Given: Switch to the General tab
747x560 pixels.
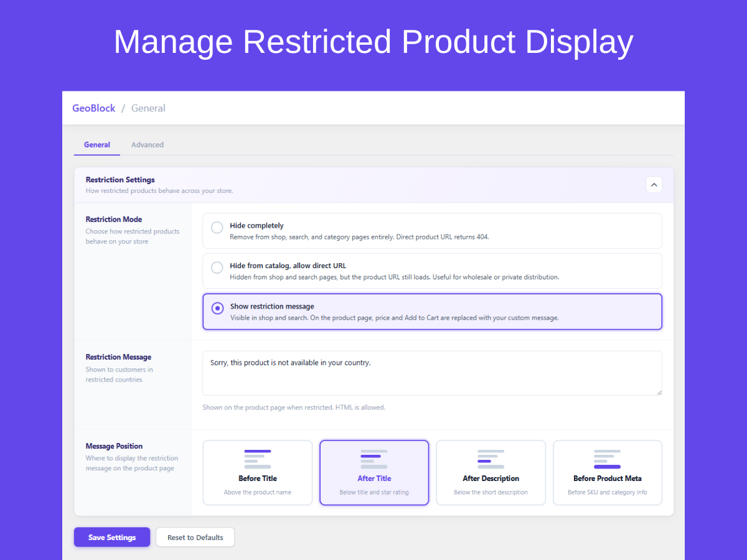Looking at the screenshot, I should (97, 145).
